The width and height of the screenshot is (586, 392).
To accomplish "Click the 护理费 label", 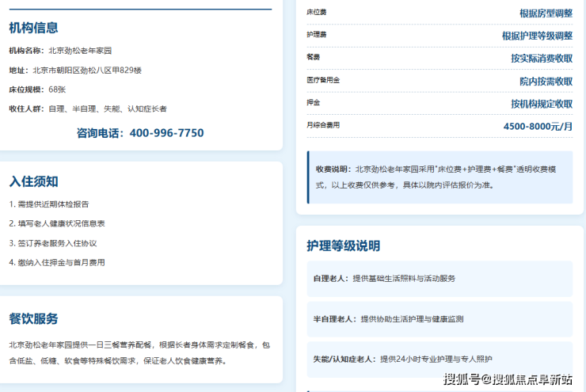I will point(317,35).
